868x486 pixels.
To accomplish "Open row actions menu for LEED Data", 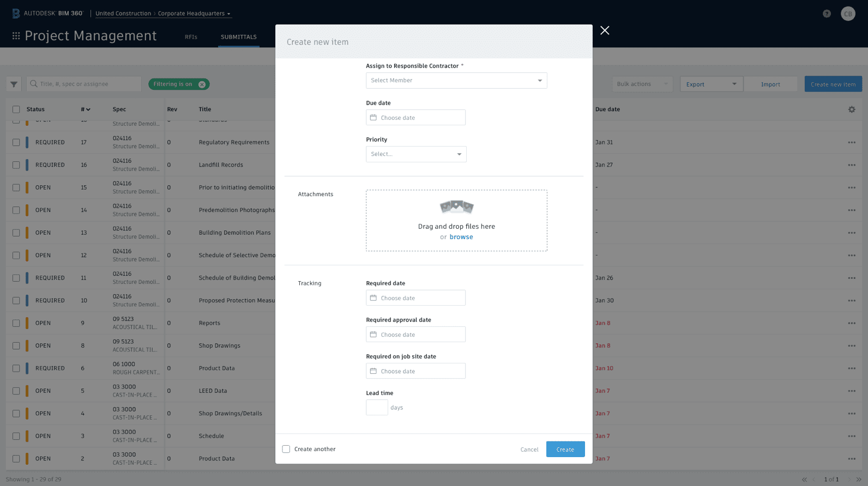I will 852,391.
